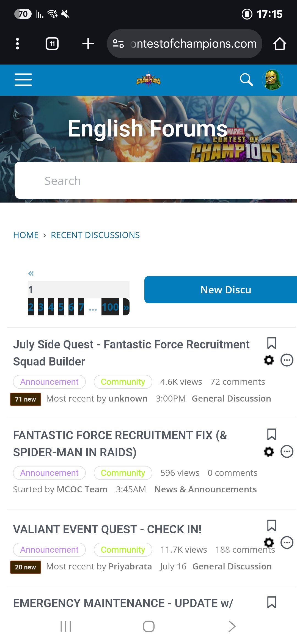Tap Community tag on July Side Quest
This screenshot has height=644, width=297.
123,382
